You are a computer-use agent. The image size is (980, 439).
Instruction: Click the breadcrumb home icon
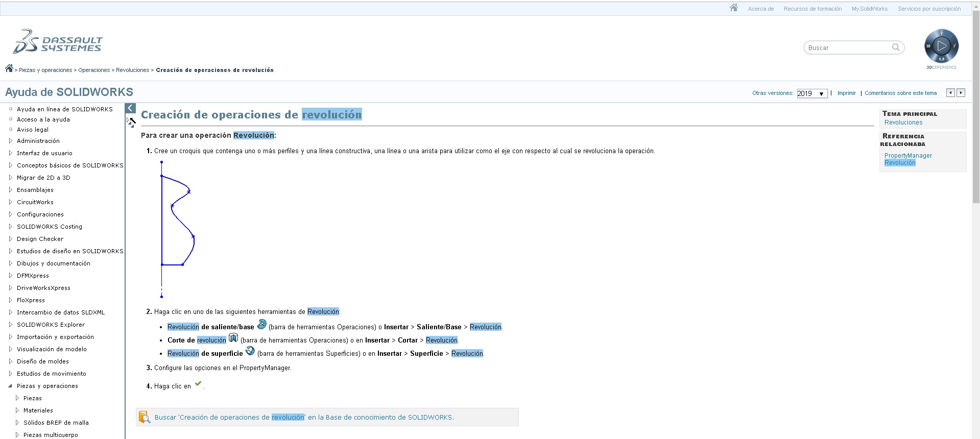click(x=9, y=68)
